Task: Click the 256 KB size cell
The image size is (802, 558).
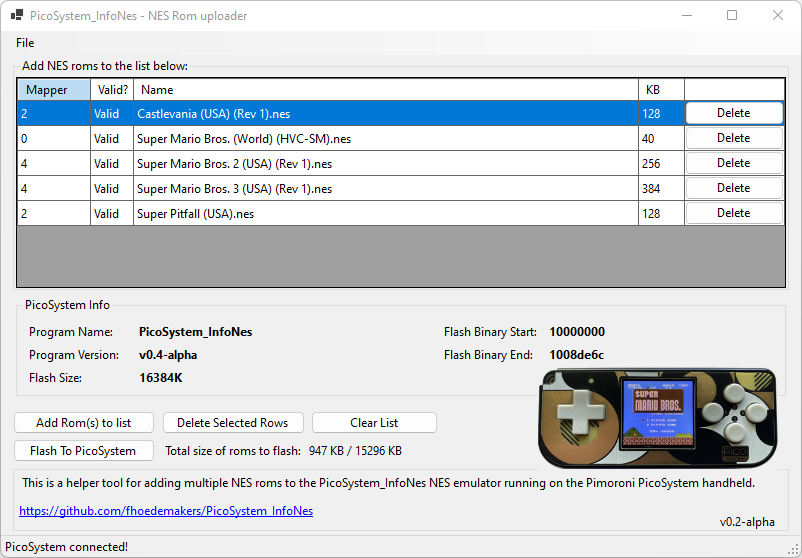Action: coord(661,164)
